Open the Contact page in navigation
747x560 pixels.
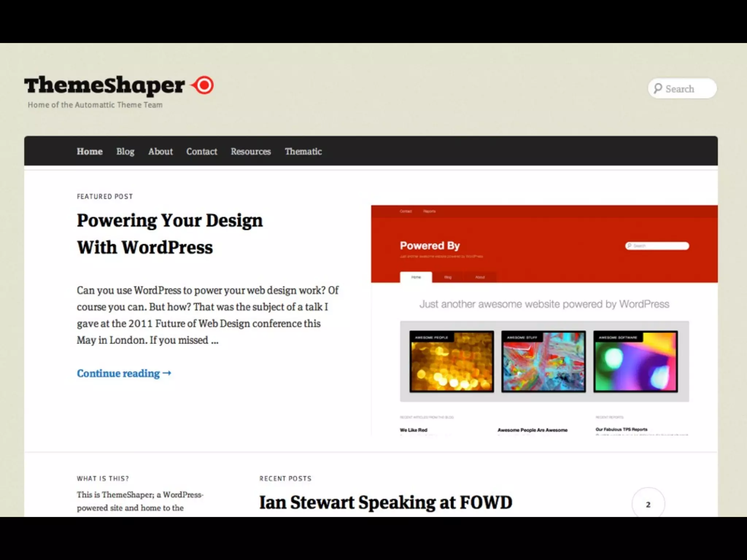[201, 151]
